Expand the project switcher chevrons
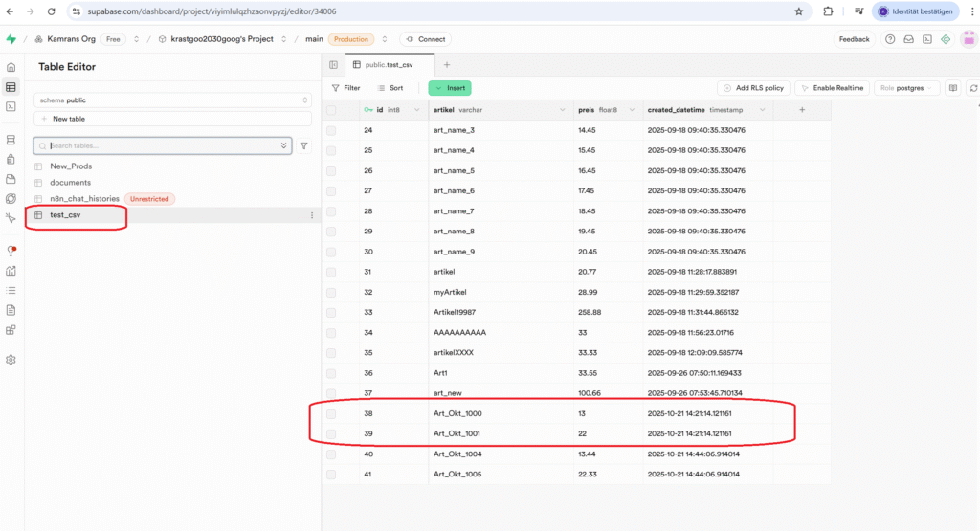This screenshot has height=531, width=980. pyautogui.click(x=283, y=38)
